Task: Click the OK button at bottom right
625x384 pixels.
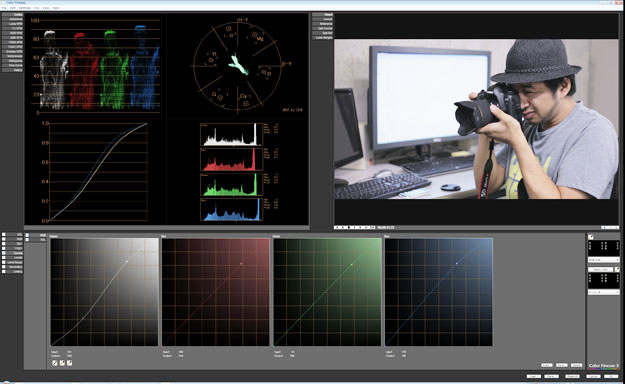Action: coord(611,376)
